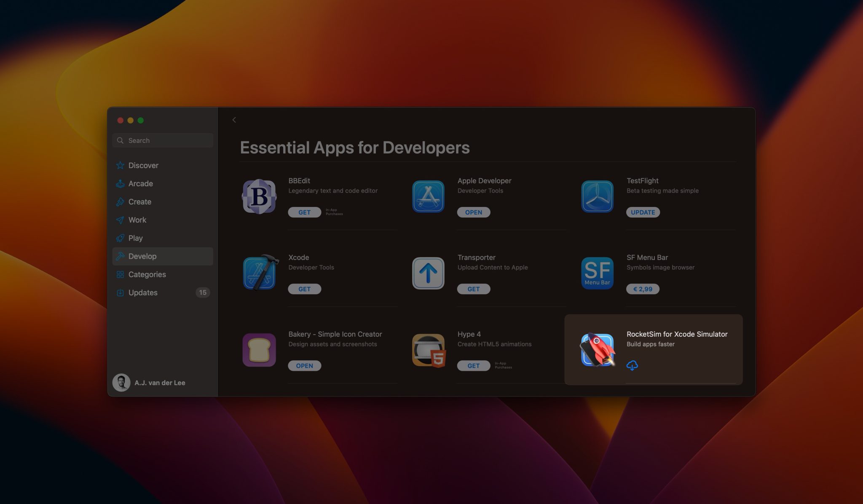Click the BBEdit app icon
The image size is (863, 504).
pyautogui.click(x=259, y=196)
